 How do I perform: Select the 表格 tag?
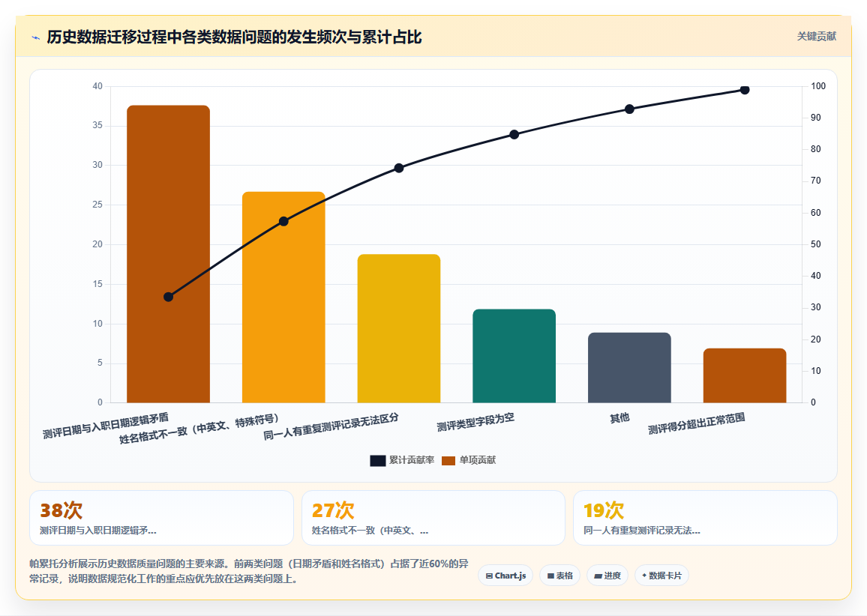click(x=559, y=575)
